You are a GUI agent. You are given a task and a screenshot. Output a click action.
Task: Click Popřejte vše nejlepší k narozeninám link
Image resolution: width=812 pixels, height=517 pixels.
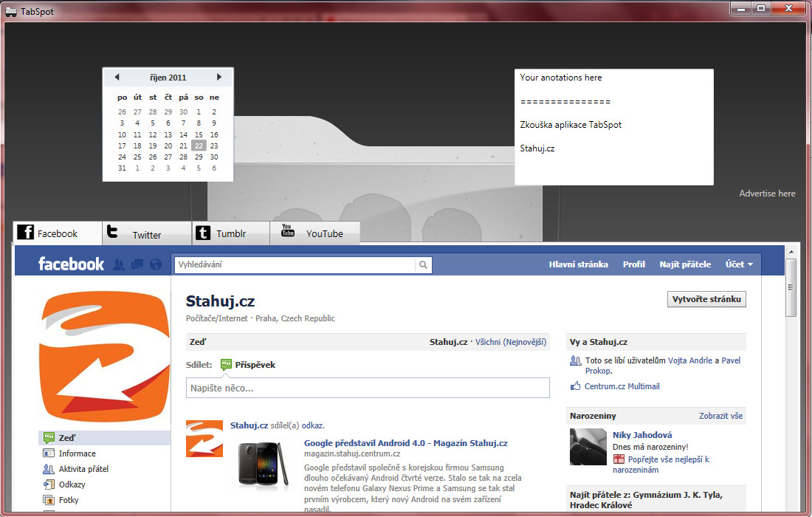[661, 465]
